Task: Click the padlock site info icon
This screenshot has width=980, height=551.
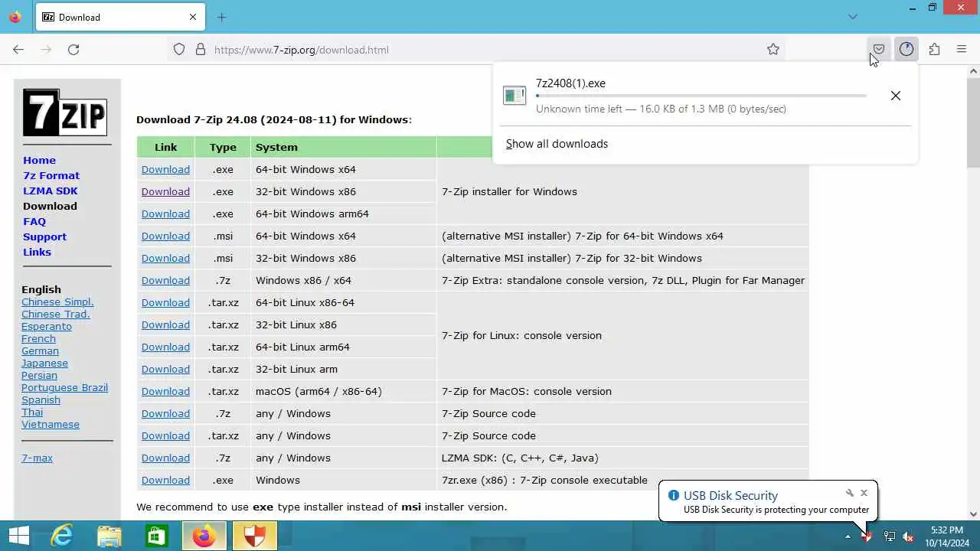Action: coord(201,50)
